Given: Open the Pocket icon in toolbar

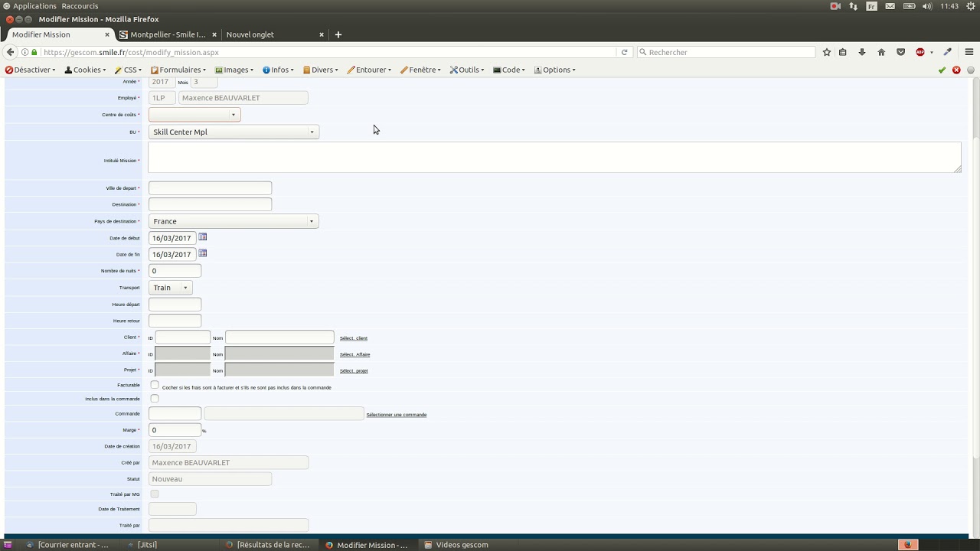Looking at the screenshot, I should tap(901, 52).
